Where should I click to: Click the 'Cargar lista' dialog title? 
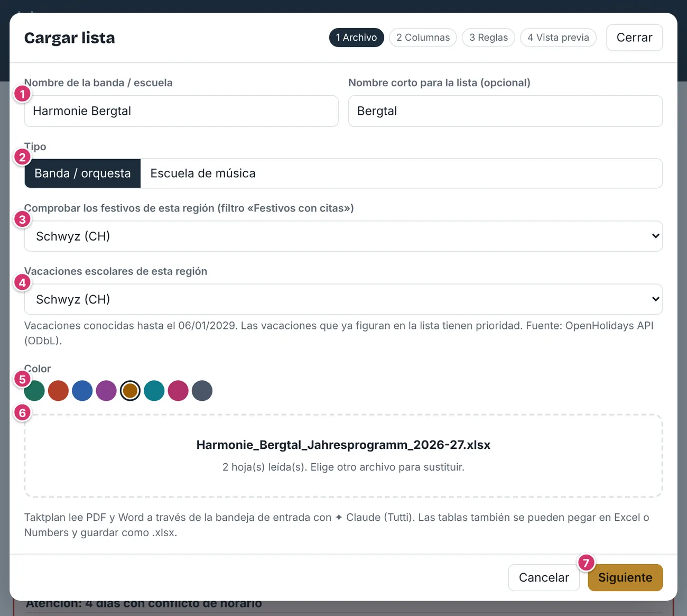[x=70, y=38]
